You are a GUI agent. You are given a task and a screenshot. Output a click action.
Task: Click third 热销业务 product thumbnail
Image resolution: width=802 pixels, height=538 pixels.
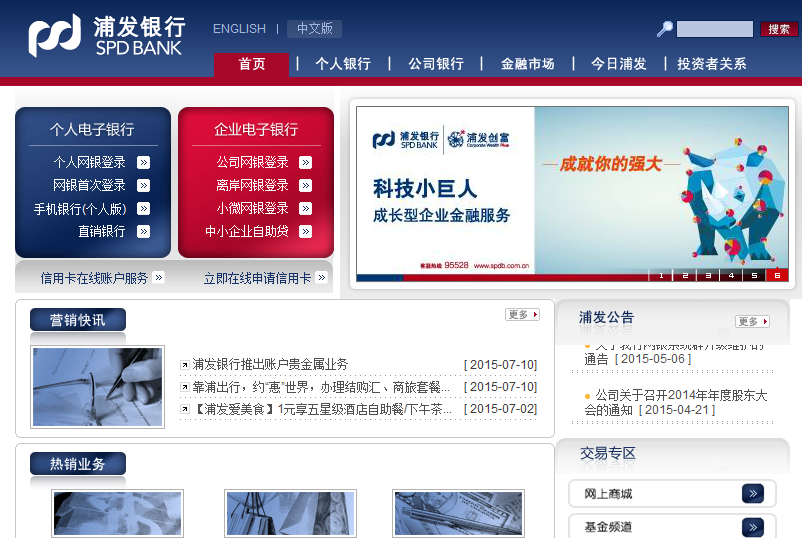459,513
